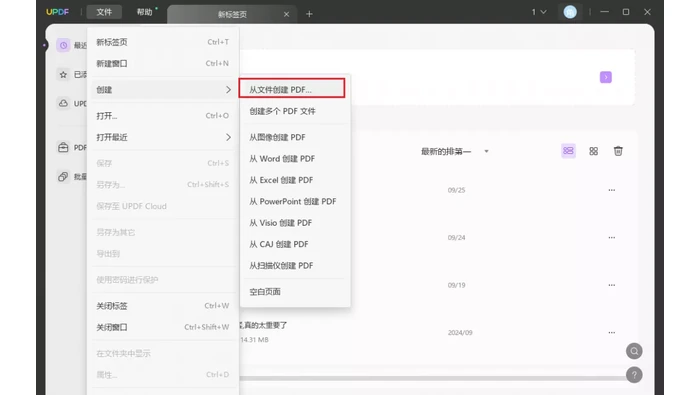Screen dimensions: 700x395
Task: Click the 09/19 date text
Action: pyautogui.click(x=456, y=285)
